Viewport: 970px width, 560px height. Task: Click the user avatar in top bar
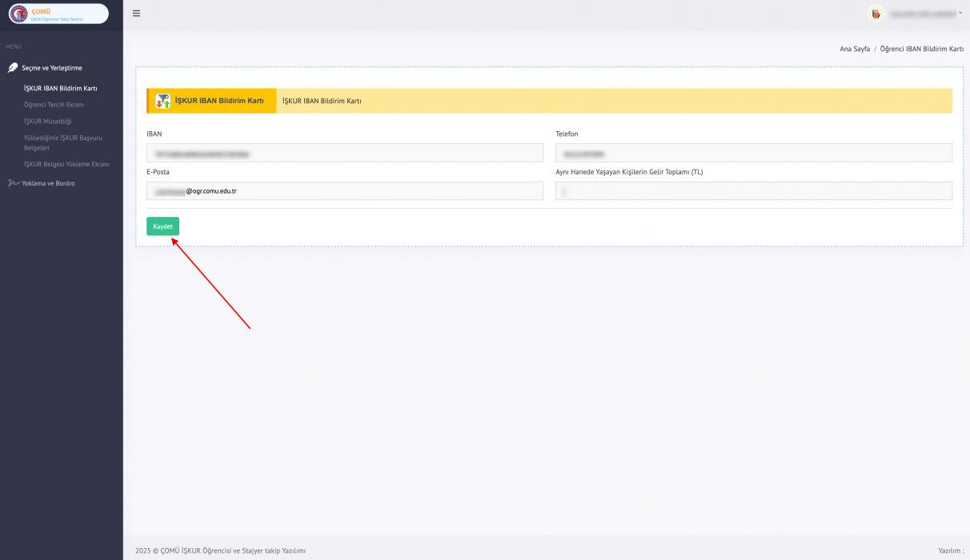point(876,14)
